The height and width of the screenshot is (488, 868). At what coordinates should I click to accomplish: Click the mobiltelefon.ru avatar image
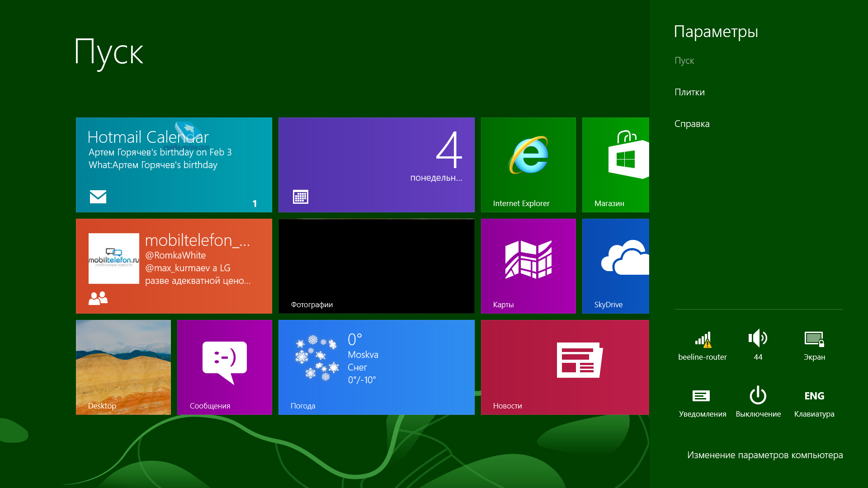click(114, 258)
